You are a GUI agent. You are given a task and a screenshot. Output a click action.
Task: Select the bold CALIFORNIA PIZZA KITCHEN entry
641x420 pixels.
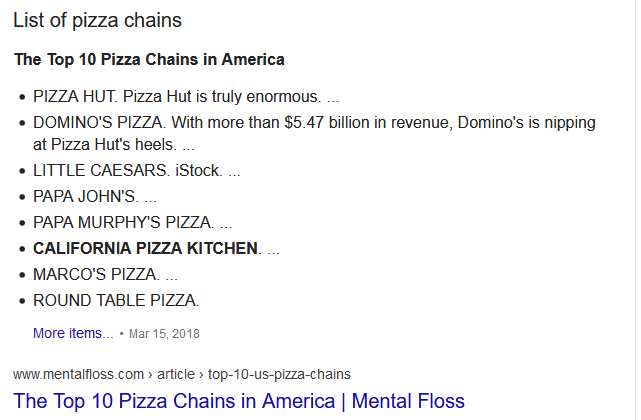tap(146, 248)
